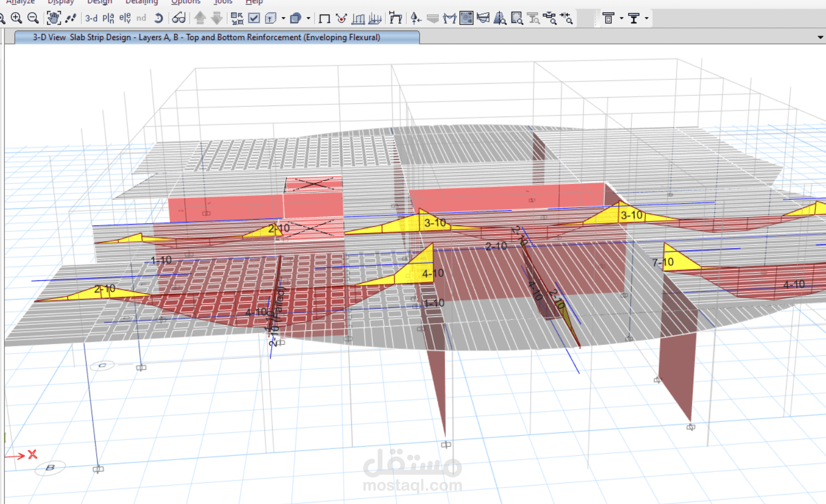Click the load assigns icon with red dot
Image resolution: width=826 pixels, height=504 pixels.
pos(341,18)
